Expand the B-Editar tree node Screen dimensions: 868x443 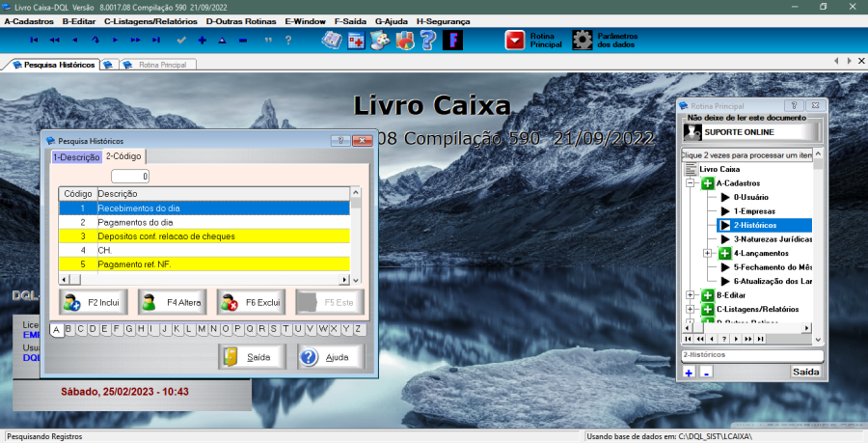click(691, 295)
